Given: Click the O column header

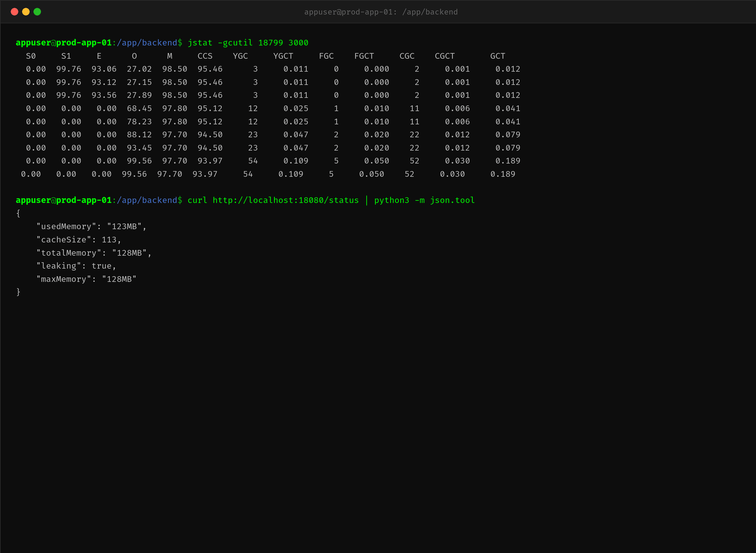Looking at the screenshot, I should click(x=134, y=56).
